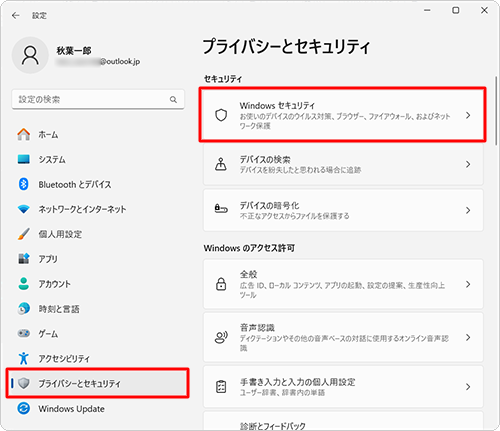Click デバイスを紛失したと思われる場合に追跡 description text
Screen dimensions: 500x431
[300, 170]
